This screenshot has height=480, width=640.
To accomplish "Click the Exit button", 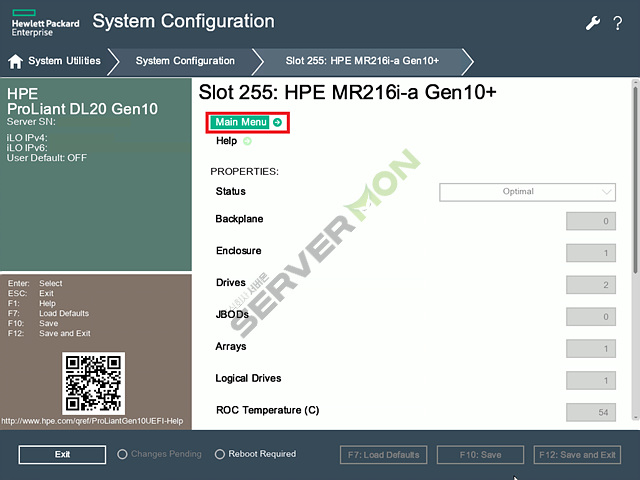I will (x=62, y=454).
